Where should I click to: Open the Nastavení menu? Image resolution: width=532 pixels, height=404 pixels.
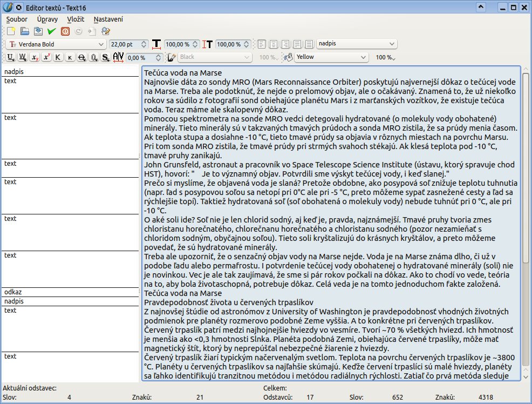pos(108,19)
